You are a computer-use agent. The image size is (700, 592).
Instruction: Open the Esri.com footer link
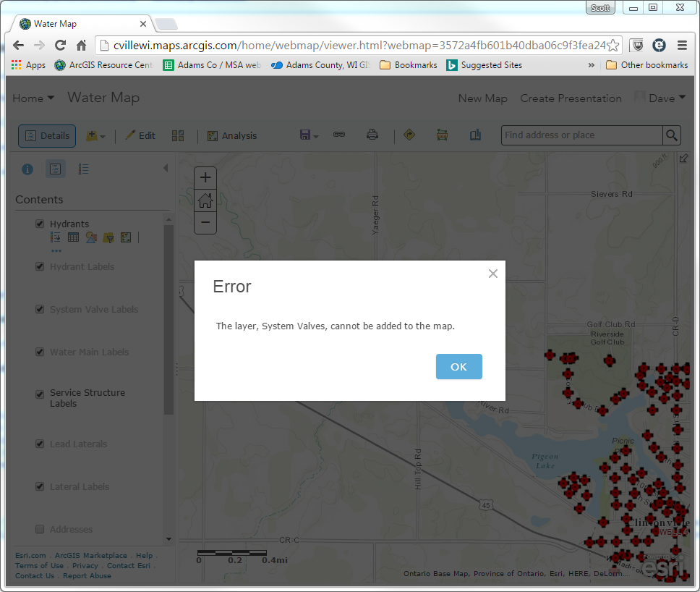[x=30, y=555]
